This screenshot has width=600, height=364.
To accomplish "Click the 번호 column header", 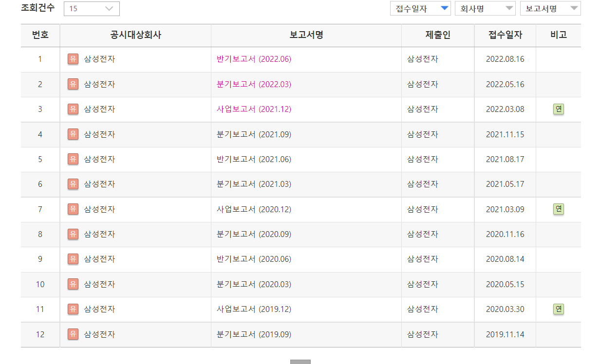I will (40, 35).
